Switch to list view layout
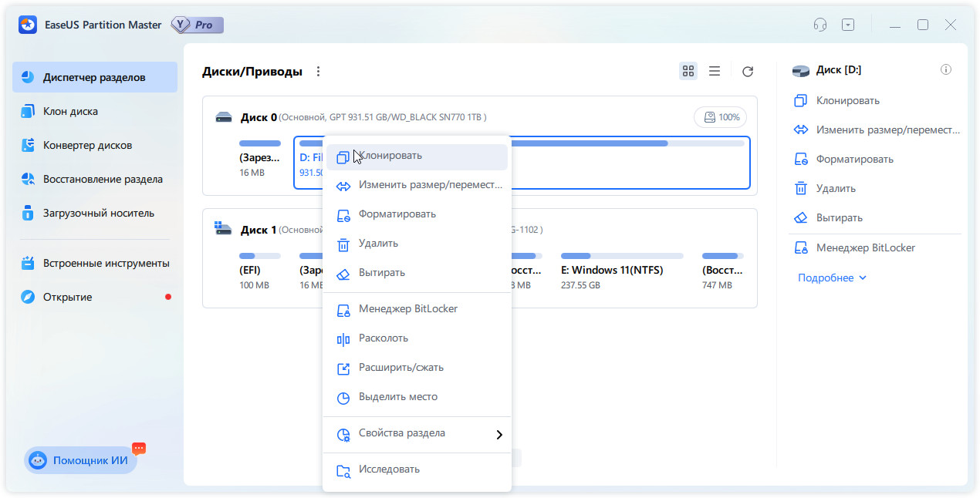This screenshot has width=980, height=498. (x=715, y=71)
